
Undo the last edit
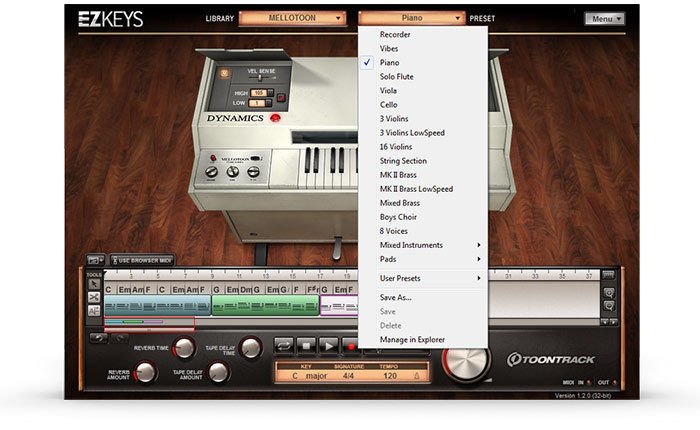99,338
